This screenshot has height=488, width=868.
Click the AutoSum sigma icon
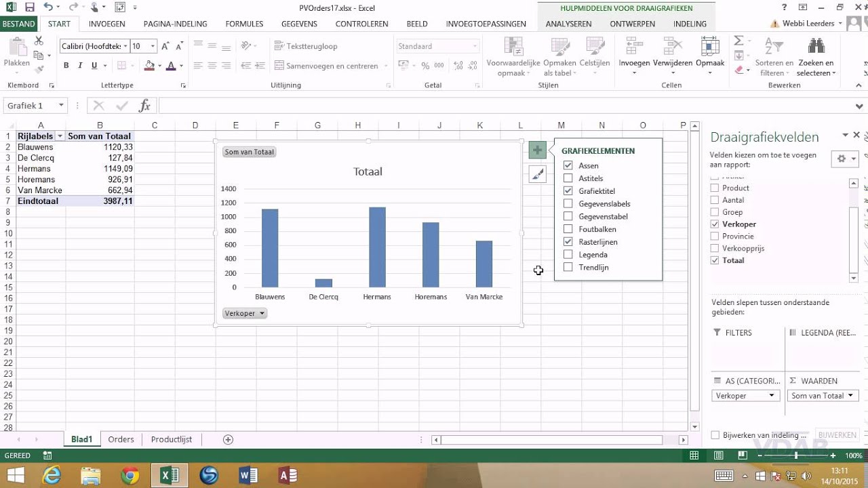(739, 41)
